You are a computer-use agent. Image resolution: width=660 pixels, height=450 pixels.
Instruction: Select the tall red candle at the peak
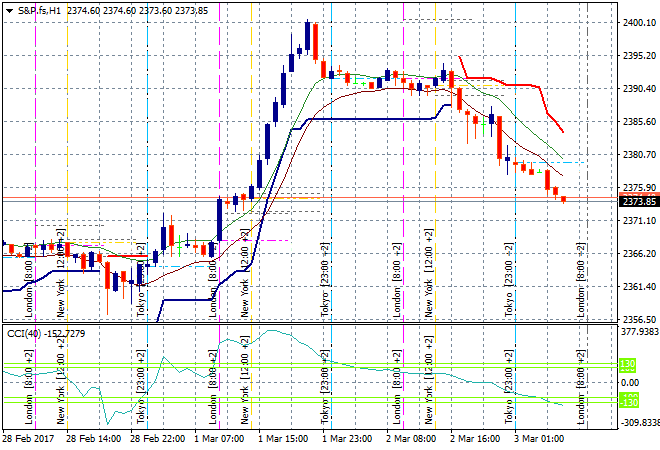pyautogui.click(x=315, y=42)
